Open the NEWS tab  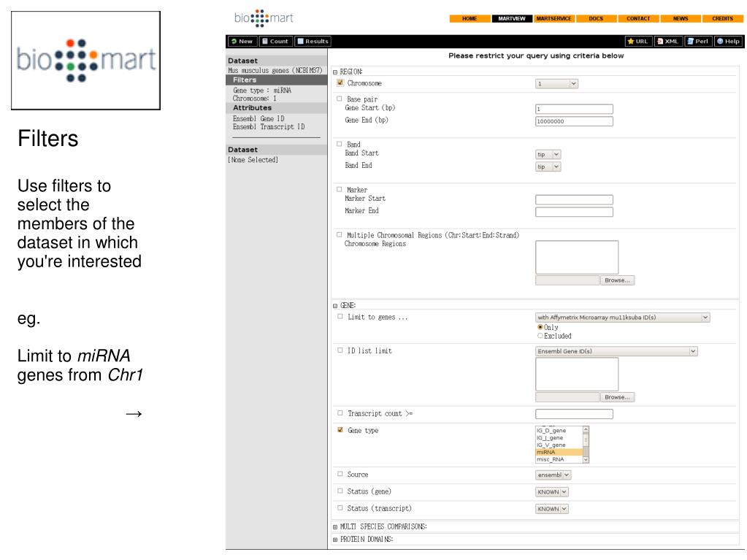pyautogui.click(x=681, y=18)
